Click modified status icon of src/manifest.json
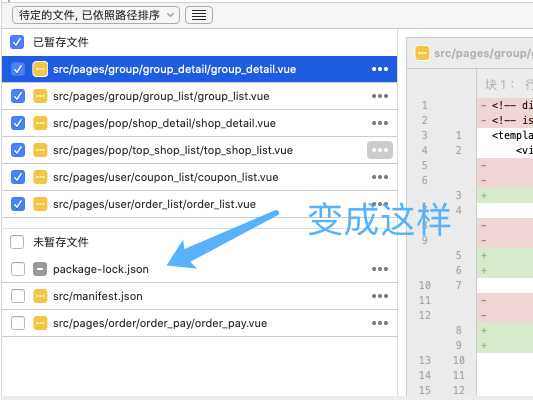Image resolution: width=533 pixels, height=400 pixels. click(40, 296)
